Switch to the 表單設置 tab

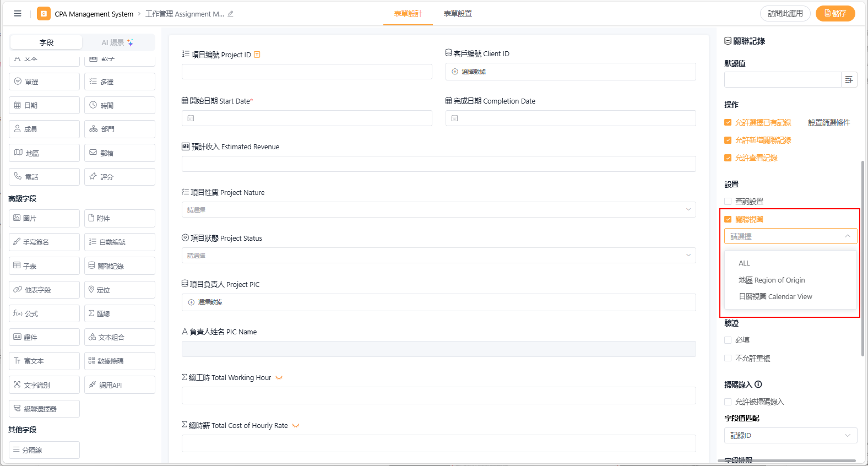458,14
